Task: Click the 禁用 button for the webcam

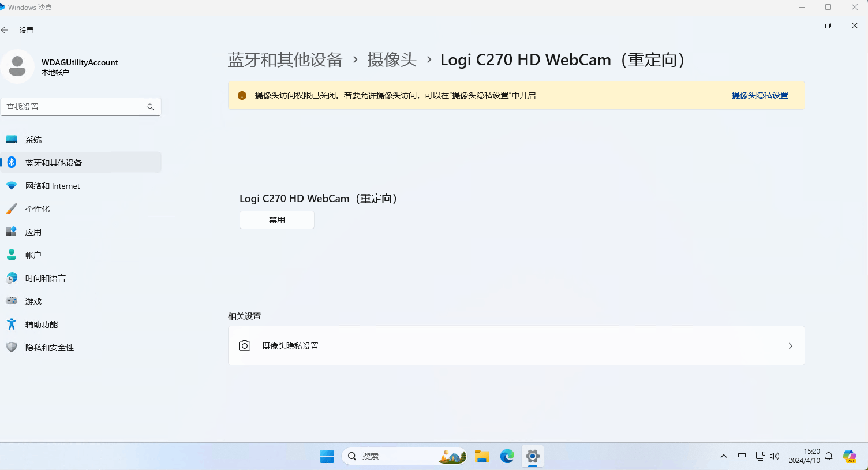Action: 277,220
